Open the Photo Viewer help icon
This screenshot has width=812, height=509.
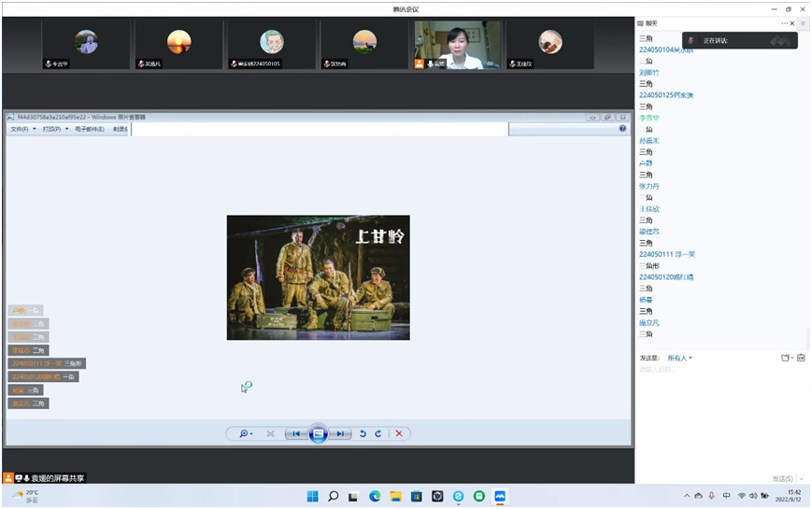[x=622, y=128]
